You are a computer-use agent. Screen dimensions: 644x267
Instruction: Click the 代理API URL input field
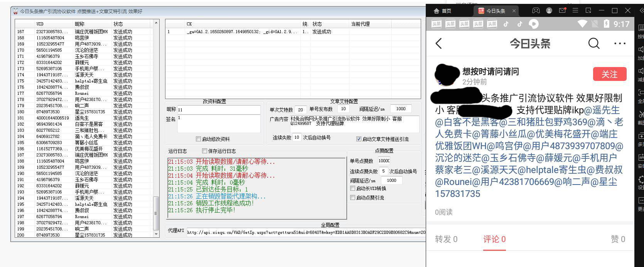(x=306, y=232)
